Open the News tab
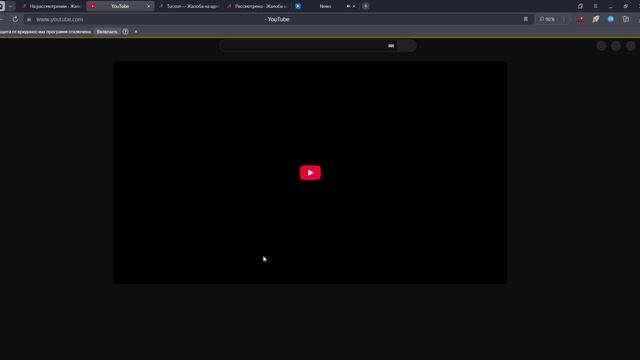The height and width of the screenshot is (360, 640). click(325, 6)
